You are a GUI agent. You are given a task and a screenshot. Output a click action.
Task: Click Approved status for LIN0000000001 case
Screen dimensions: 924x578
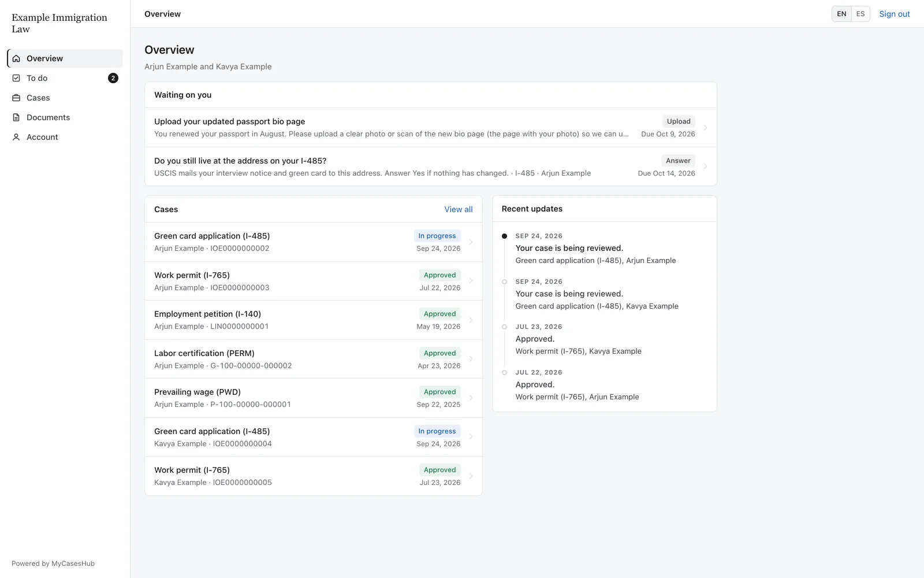tap(439, 314)
